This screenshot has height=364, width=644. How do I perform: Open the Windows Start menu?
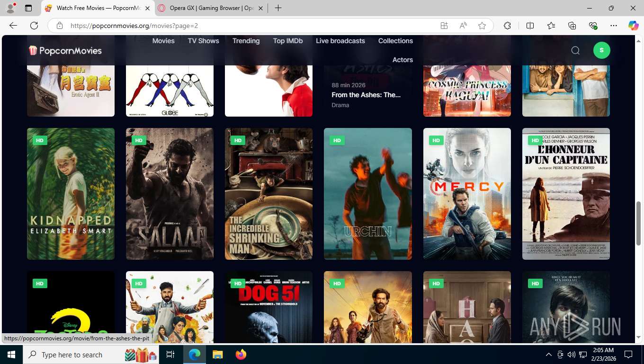pyautogui.click(x=11, y=355)
